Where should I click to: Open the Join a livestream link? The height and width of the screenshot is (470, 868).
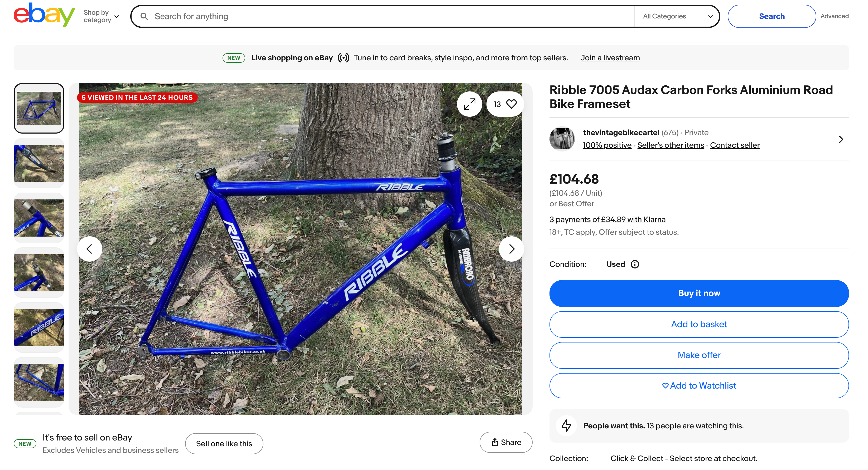click(610, 58)
